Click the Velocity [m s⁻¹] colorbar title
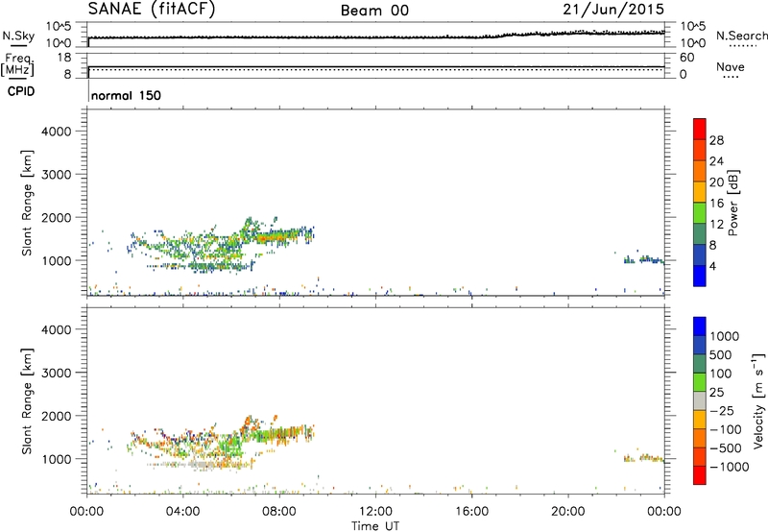 758,400
